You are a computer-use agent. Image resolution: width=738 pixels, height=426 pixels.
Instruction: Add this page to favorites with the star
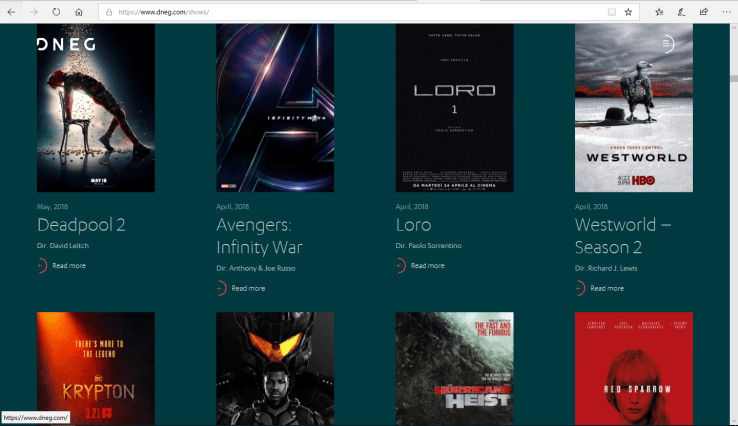628,12
